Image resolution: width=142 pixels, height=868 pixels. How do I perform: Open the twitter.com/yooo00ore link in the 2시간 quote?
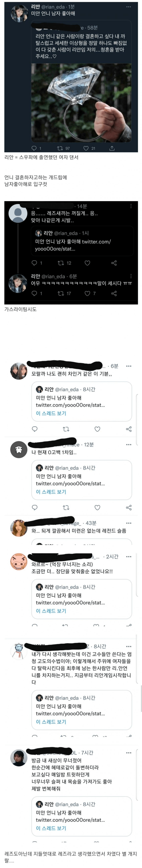(70, 602)
